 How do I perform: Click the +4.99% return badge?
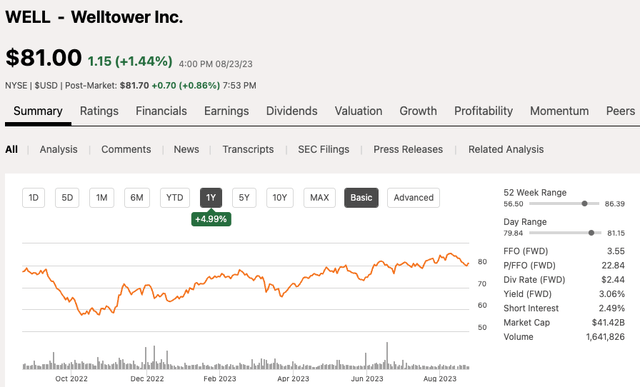coord(211,219)
